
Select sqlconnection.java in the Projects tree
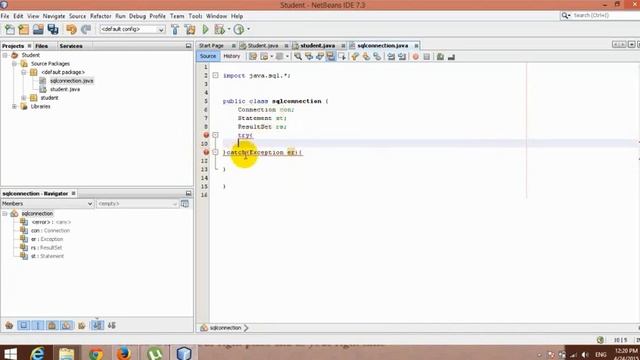(71, 81)
